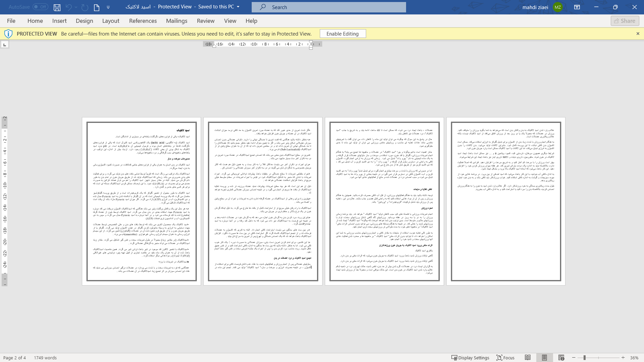Open the Insert ribbon tab
The height and width of the screenshot is (362, 644).
click(x=59, y=21)
